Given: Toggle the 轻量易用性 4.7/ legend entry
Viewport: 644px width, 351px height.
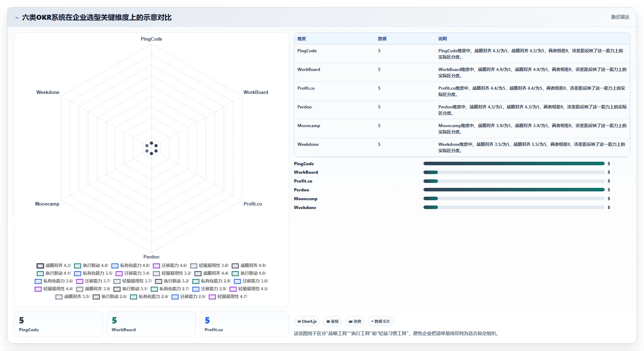Looking at the screenshot, I should pyautogui.click(x=228, y=297).
